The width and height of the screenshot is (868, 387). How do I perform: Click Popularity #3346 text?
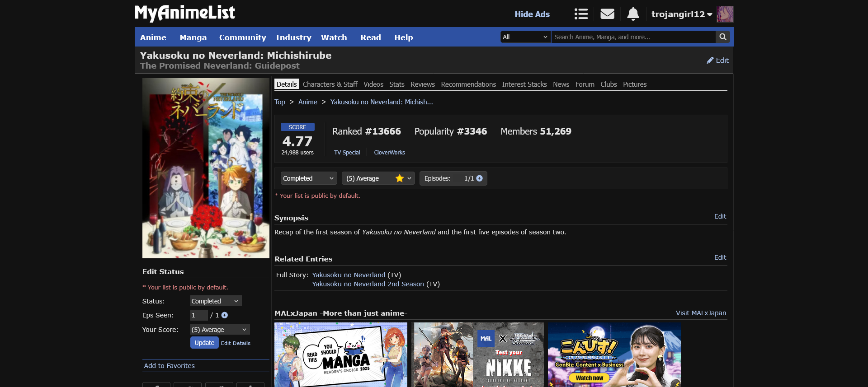[x=451, y=131]
